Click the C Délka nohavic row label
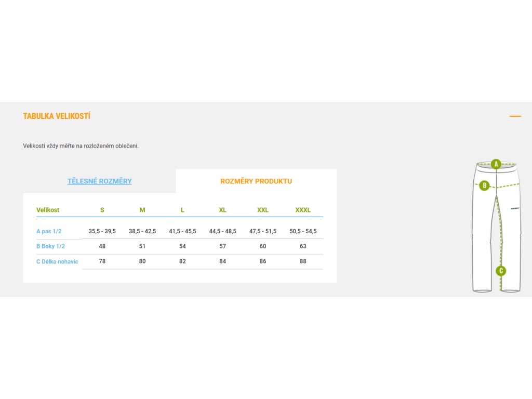Viewport: 532px width, 399px height. (57, 262)
